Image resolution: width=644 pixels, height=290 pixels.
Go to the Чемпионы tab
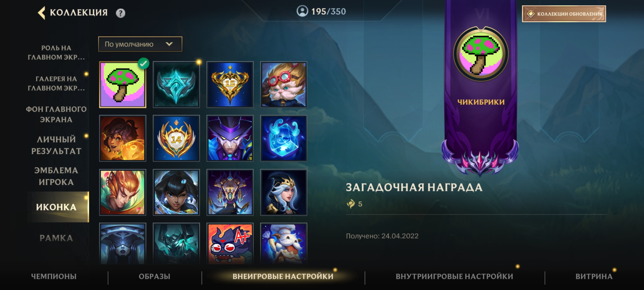[54, 276]
